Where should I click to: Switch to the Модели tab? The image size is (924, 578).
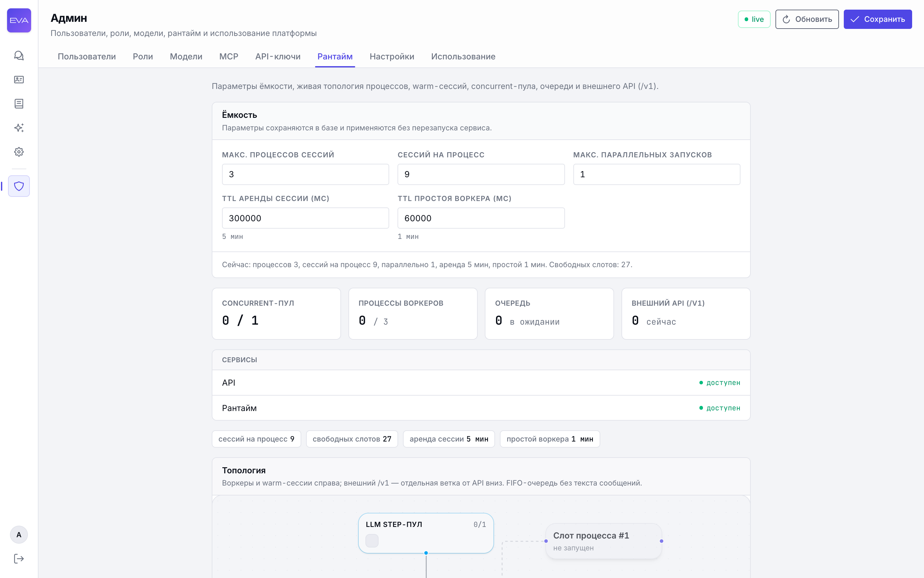click(x=186, y=57)
